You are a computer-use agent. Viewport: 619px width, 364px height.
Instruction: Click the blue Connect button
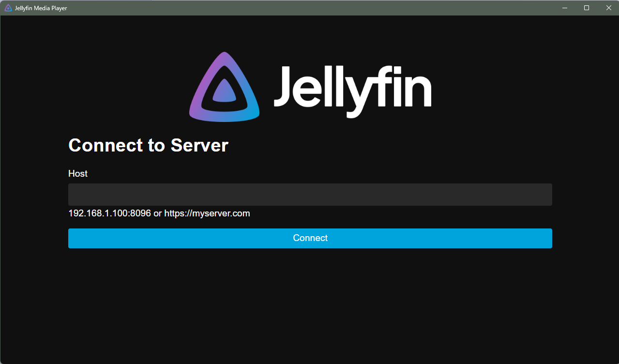[x=310, y=238]
